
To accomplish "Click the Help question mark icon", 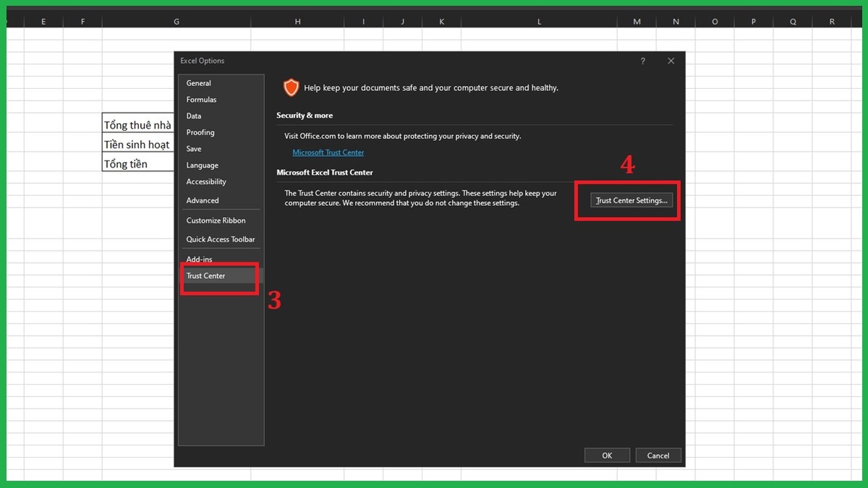I will pyautogui.click(x=642, y=61).
